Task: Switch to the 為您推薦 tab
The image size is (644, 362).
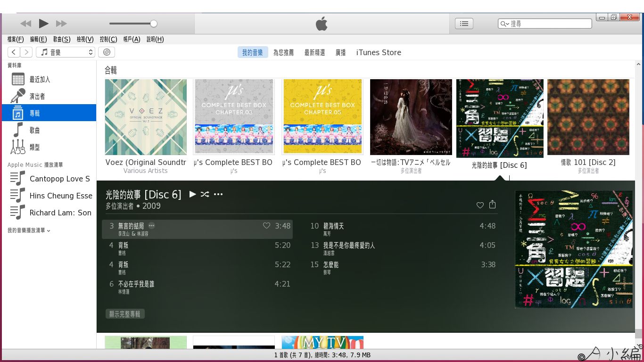Action: [283, 53]
